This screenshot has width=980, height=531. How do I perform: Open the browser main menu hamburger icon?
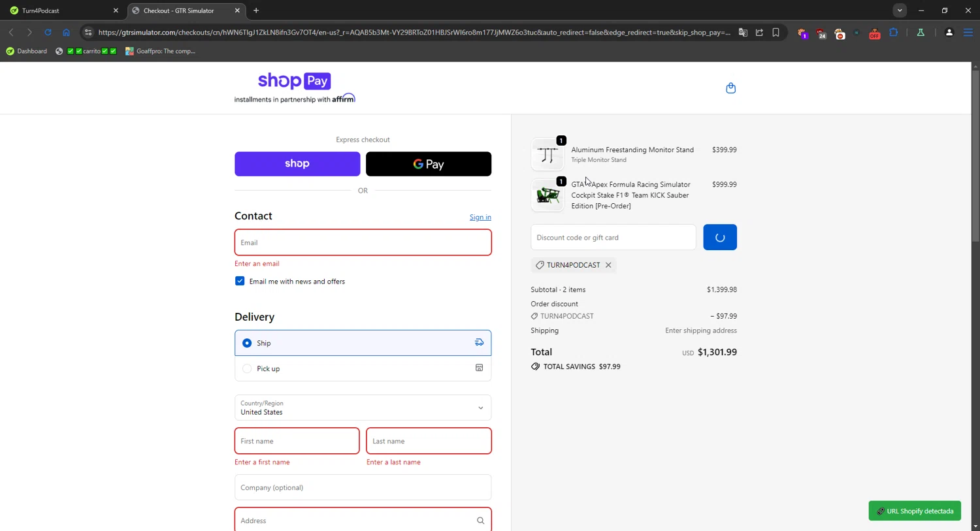point(968,33)
